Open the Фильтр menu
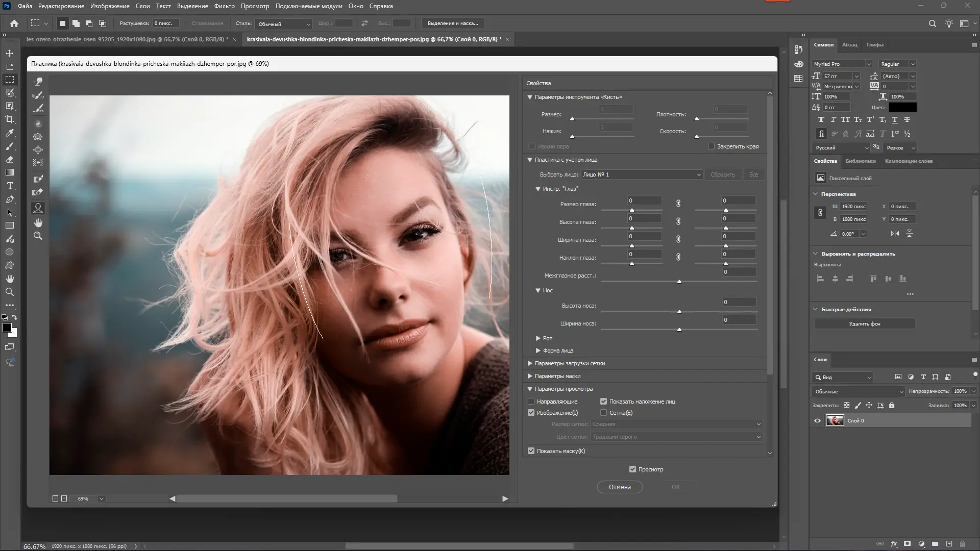 tap(224, 6)
